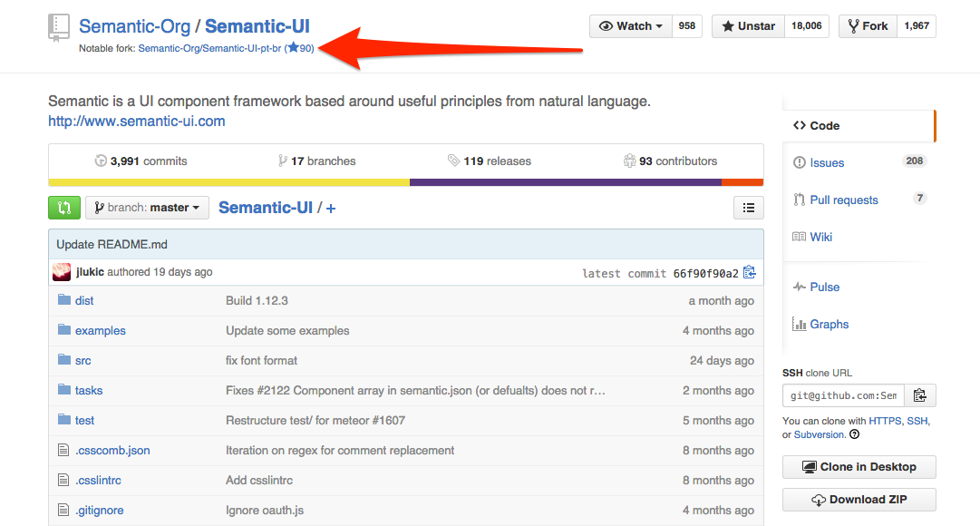This screenshot has height=526, width=980.
Task: Go to Pull requests section
Action: 843,200
